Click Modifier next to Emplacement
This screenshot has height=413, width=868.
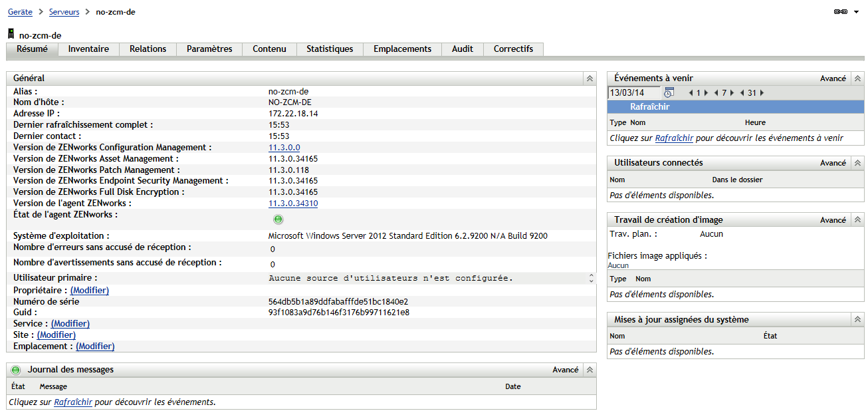95,346
